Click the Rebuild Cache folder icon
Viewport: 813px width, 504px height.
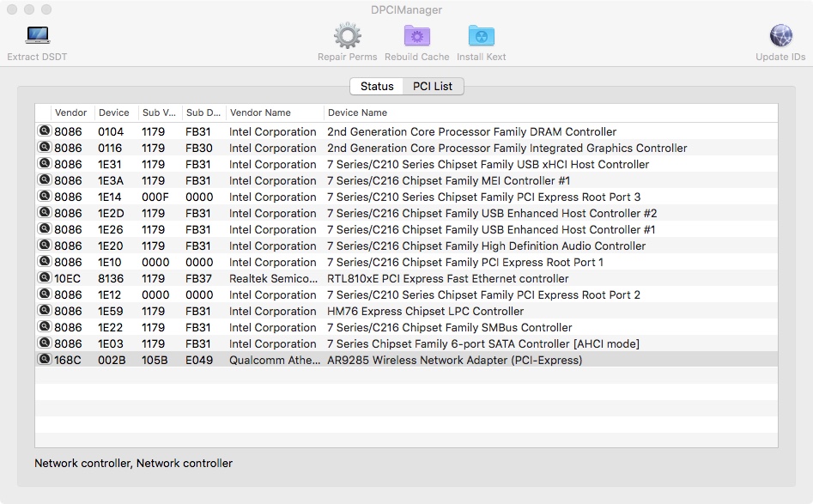click(x=417, y=35)
